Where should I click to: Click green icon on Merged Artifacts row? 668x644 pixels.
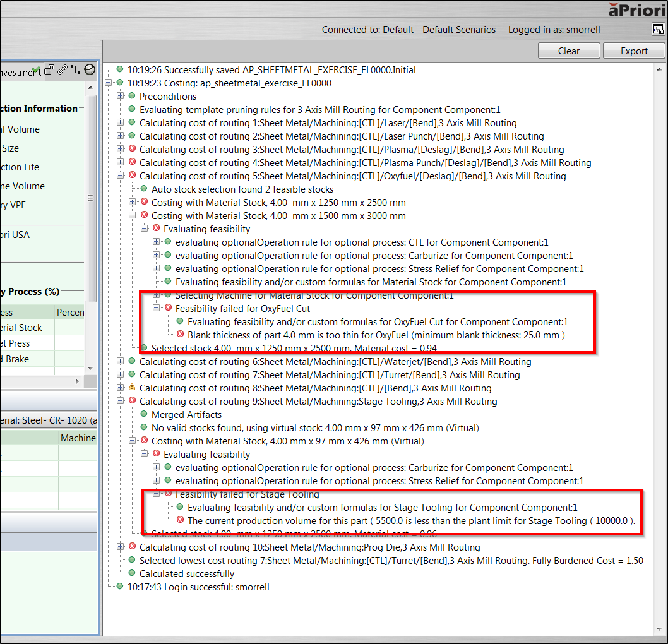[144, 414]
